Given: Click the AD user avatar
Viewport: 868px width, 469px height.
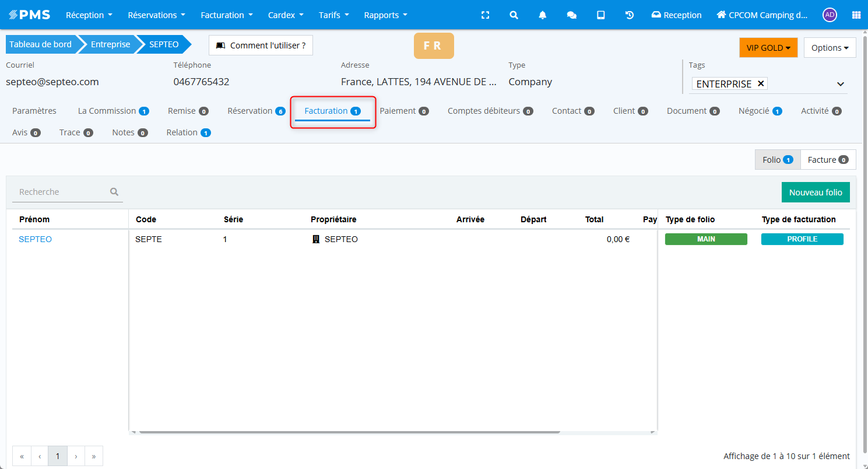Looking at the screenshot, I should click(x=830, y=15).
